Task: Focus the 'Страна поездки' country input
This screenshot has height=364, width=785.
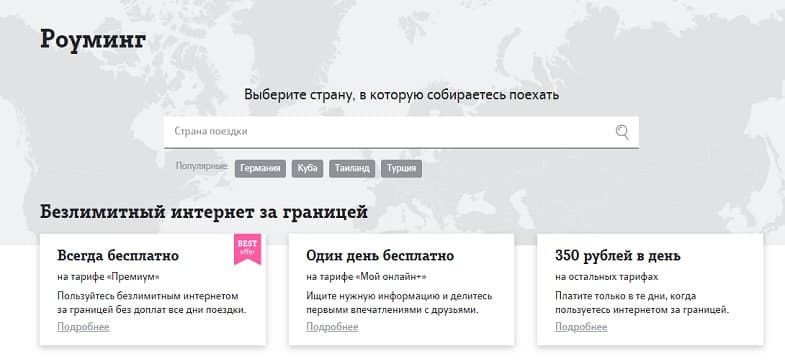Action: (x=401, y=132)
